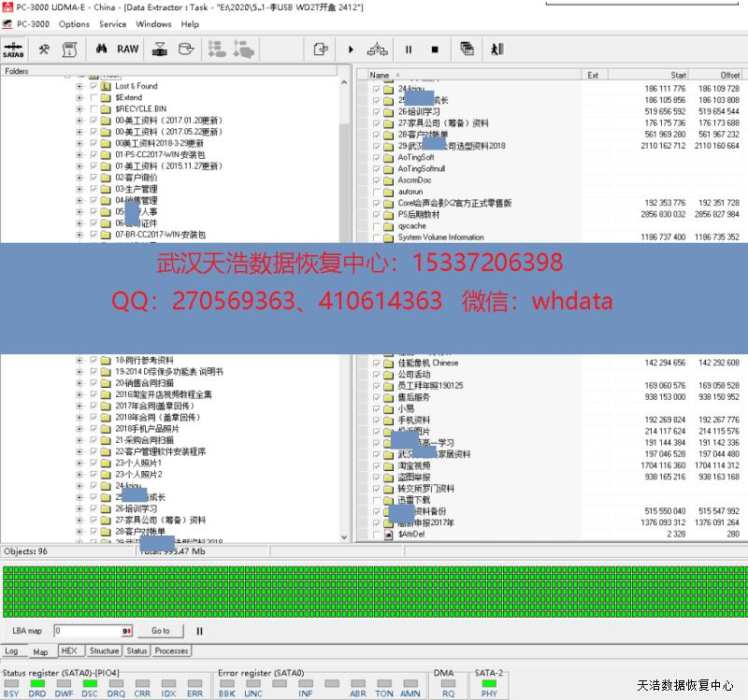Sort the list by the Name column header
The height and width of the screenshot is (700, 748).
tap(380, 75)
